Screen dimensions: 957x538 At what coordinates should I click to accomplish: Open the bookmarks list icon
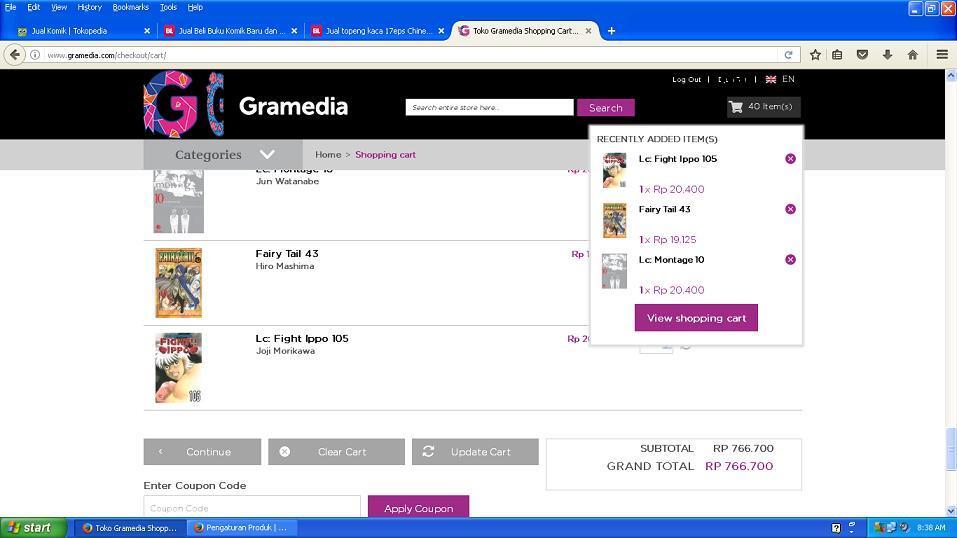tap(837, 55)
